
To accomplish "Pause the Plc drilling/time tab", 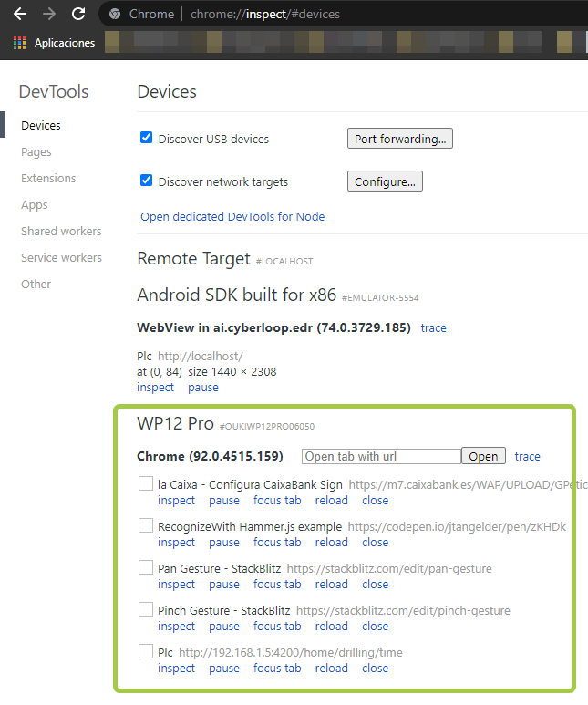I will click(224, 669).
